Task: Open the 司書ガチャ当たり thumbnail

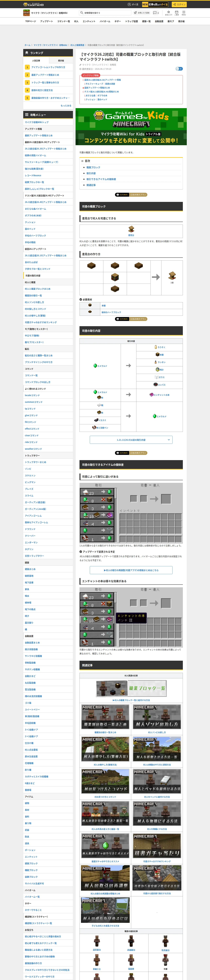Action: pos(157,846)
